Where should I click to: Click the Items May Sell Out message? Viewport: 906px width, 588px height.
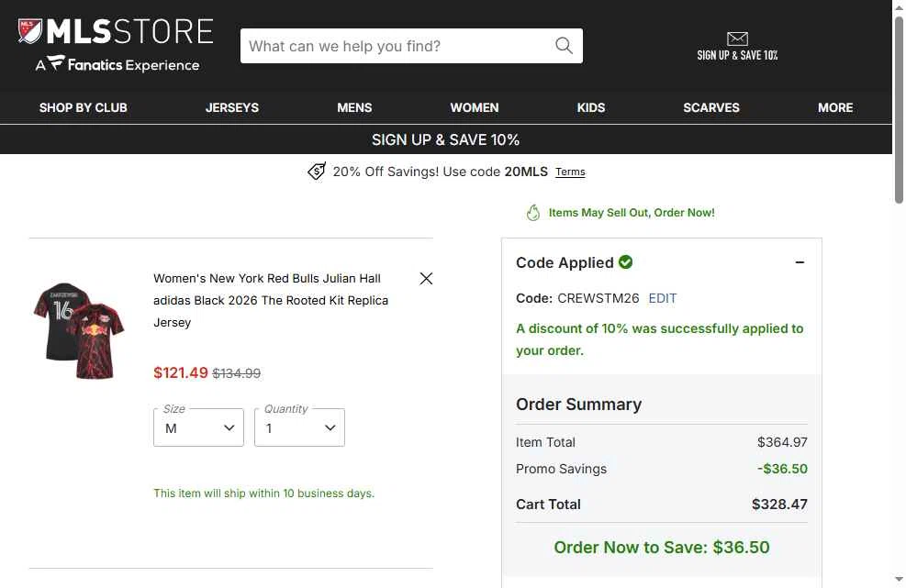[632, 213]
